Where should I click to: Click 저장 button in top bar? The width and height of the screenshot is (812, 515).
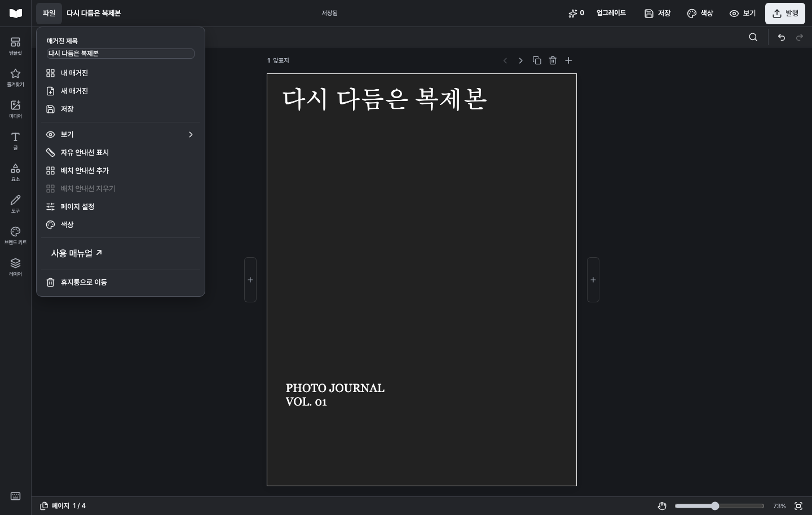pos(657,13)
